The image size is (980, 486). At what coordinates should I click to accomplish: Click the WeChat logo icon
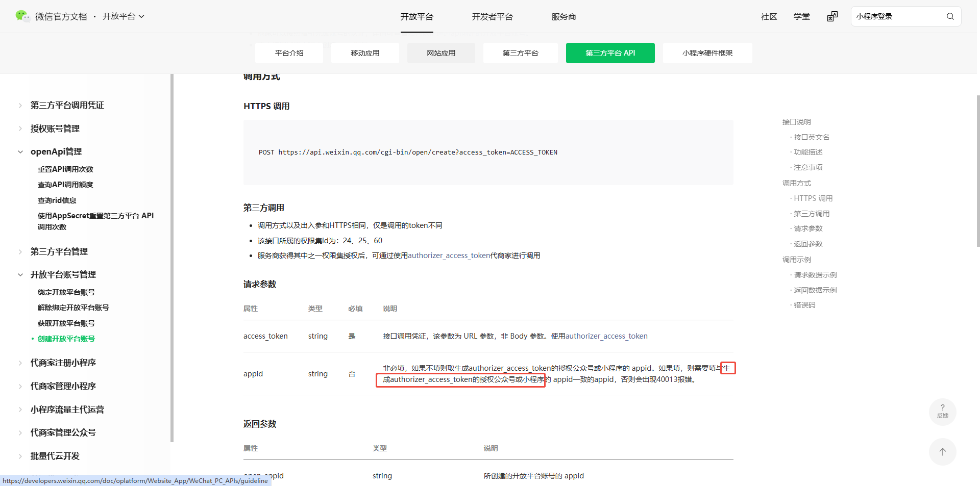click(x=22, y=16)
